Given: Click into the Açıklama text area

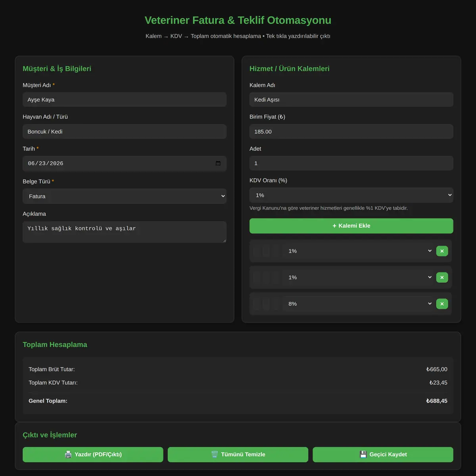Looking at the screenshot, I should coord(125,232).
